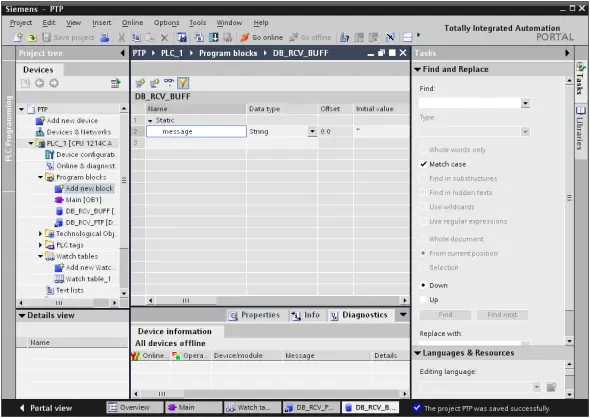Open the Options menu
The image size is (590, 418).
[166, 23]
